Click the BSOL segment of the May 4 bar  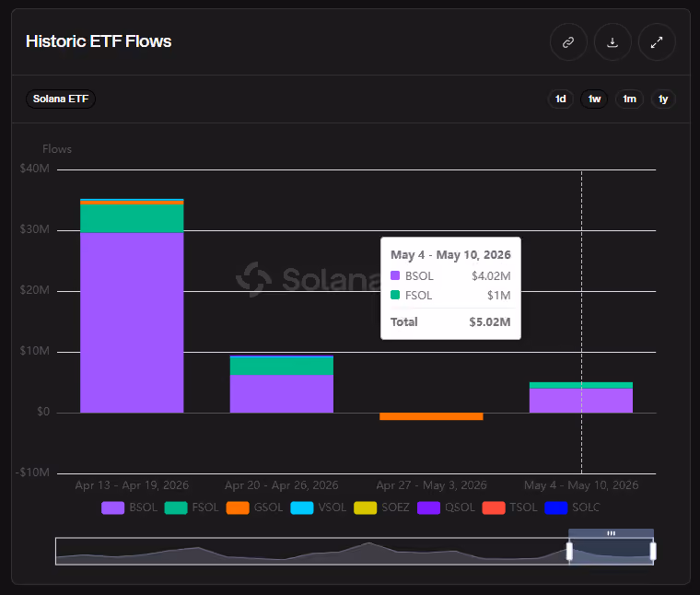pos(581,401)
